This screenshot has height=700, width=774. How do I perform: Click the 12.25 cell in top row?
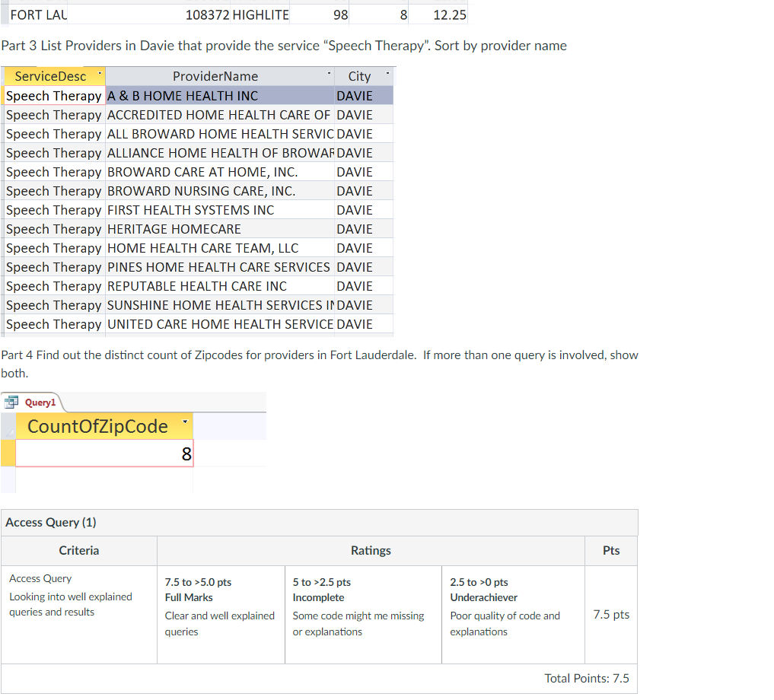point(438,14)
